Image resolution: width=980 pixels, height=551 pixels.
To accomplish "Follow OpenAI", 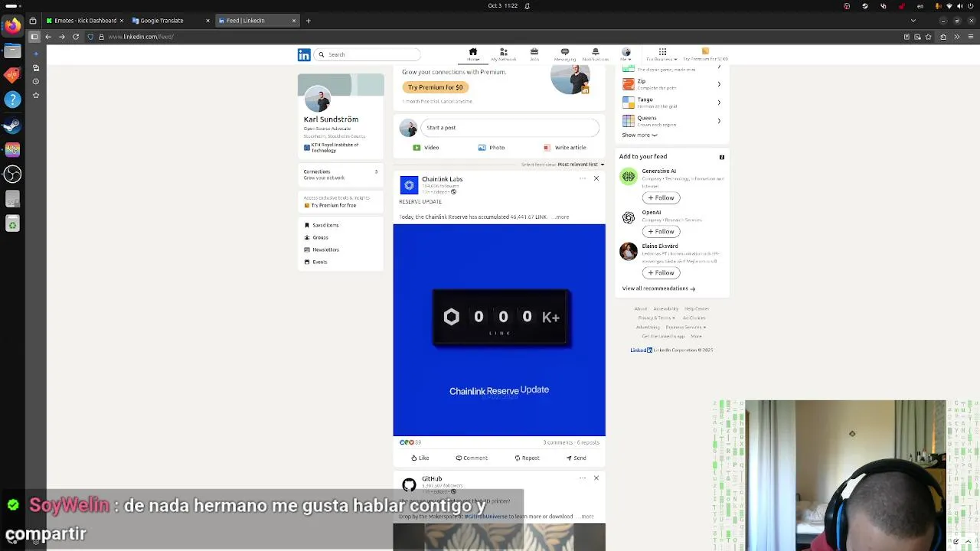I will 661,232.
